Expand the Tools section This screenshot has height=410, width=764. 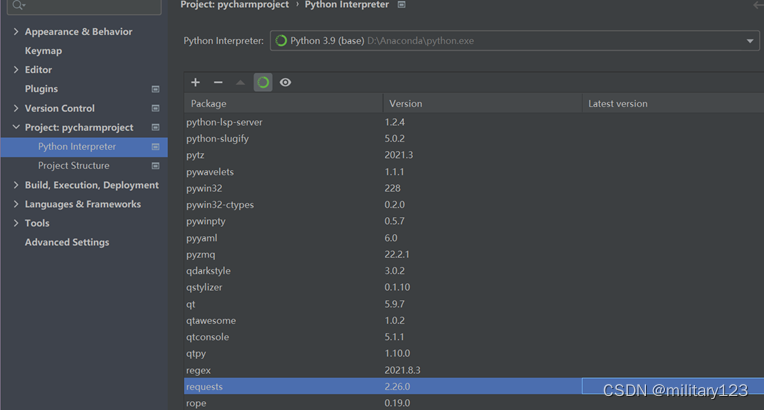(x=16, y=223)
